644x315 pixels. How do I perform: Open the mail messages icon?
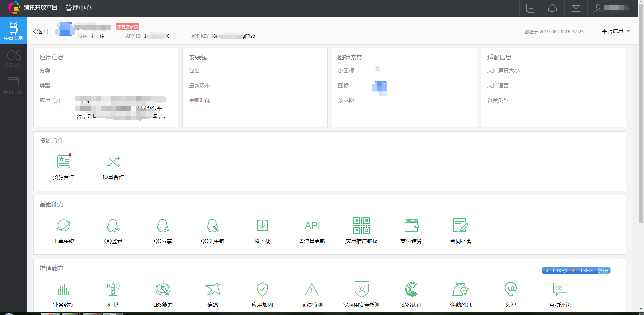point(576,8)
